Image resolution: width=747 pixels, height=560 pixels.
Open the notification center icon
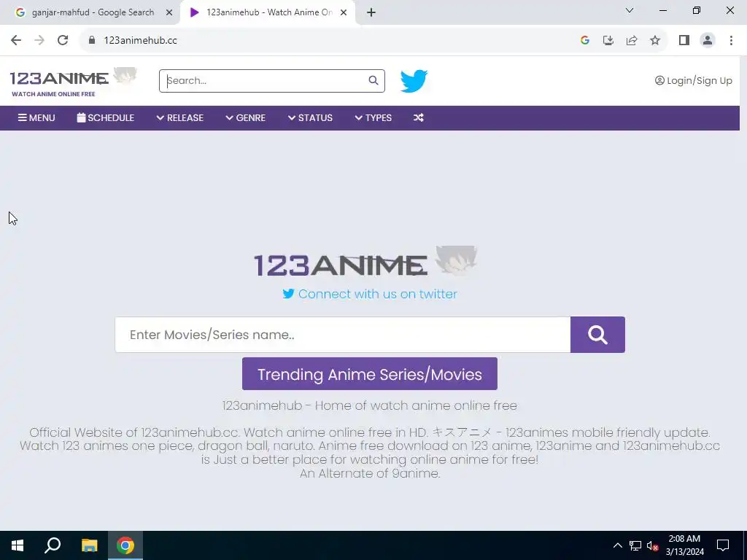723,545
